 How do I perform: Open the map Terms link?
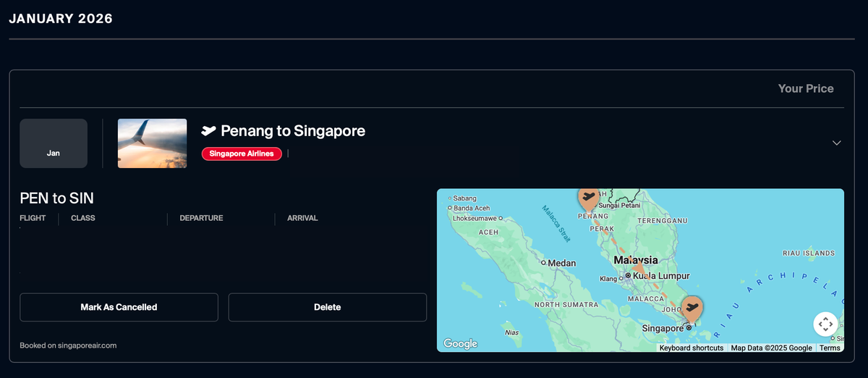tap(830, 348)
